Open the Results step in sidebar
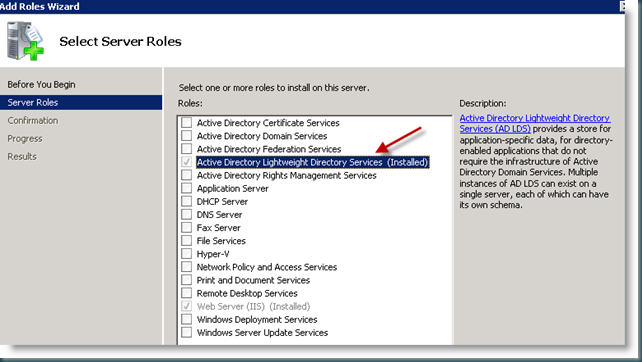642x362 pixels. click(22, 156)
